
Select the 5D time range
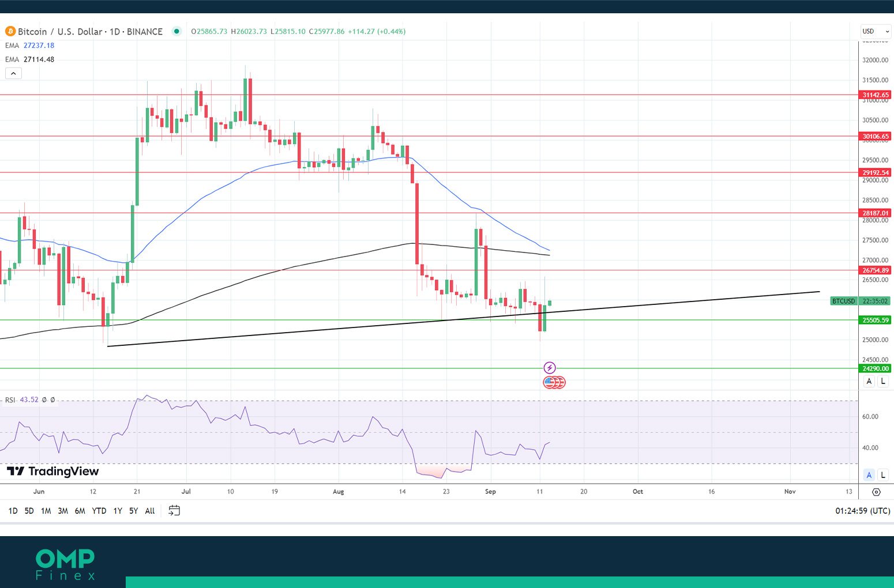coord(29,511)
